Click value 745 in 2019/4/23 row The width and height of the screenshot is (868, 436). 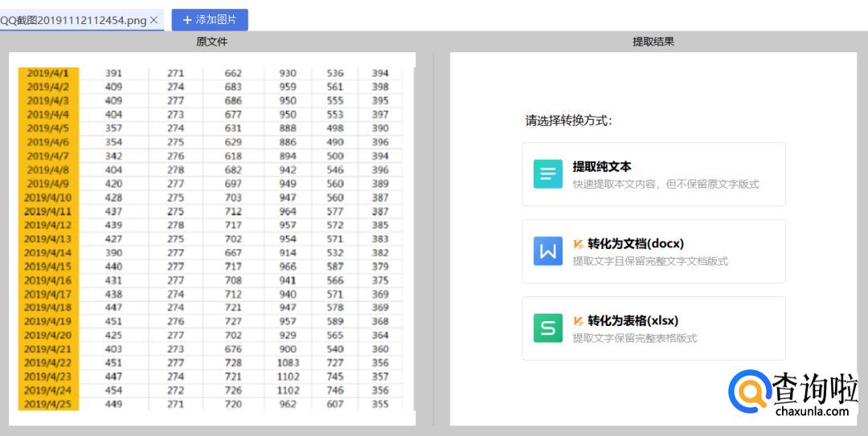[335, 377]
